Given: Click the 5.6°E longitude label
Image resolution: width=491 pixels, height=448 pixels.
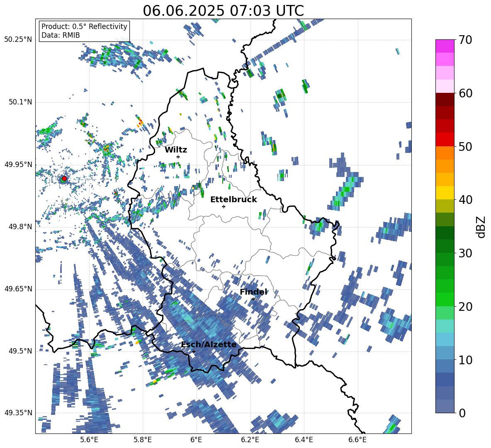Looking at the screenshot, I should coord(89,440).
